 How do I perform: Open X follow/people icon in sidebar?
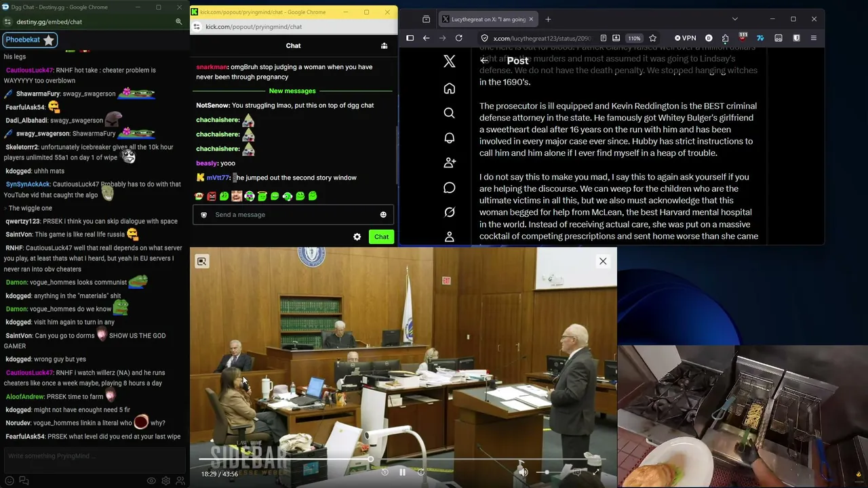point(449,163)
